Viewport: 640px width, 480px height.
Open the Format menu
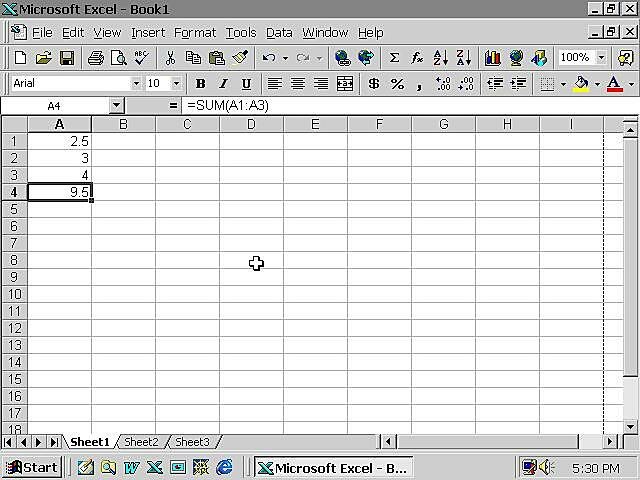click(x=195, y=33)
